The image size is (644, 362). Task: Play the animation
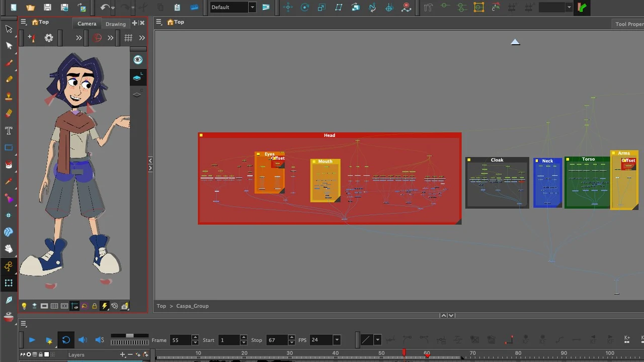click(32, 340)
